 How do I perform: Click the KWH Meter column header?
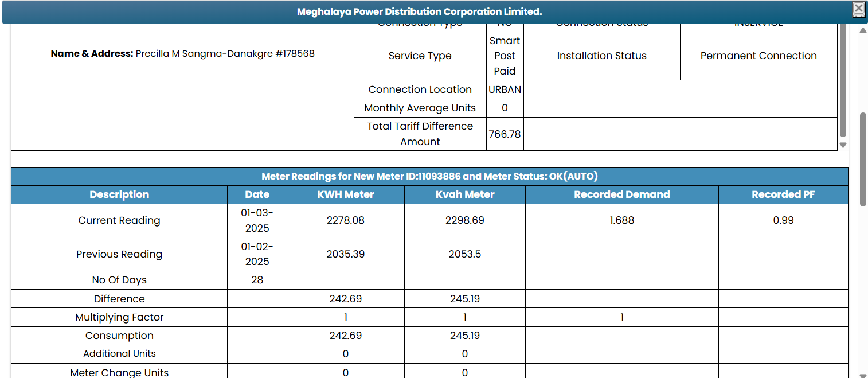pos(346,194)
